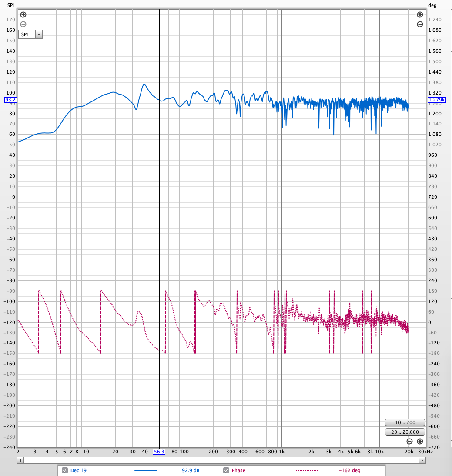Viewport: 452px width, 476px height.
Task: Toggle the Phase trace checkbox
Action: tap(226, 470)
